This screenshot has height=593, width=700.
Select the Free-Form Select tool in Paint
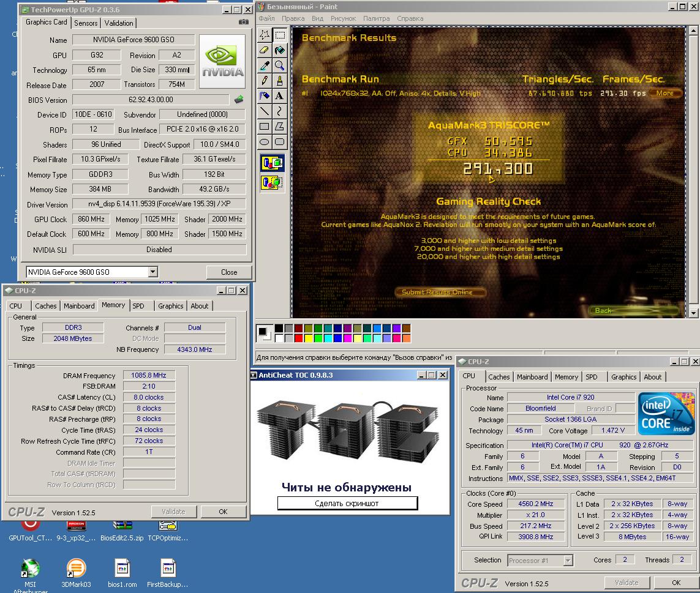[265, 34]
